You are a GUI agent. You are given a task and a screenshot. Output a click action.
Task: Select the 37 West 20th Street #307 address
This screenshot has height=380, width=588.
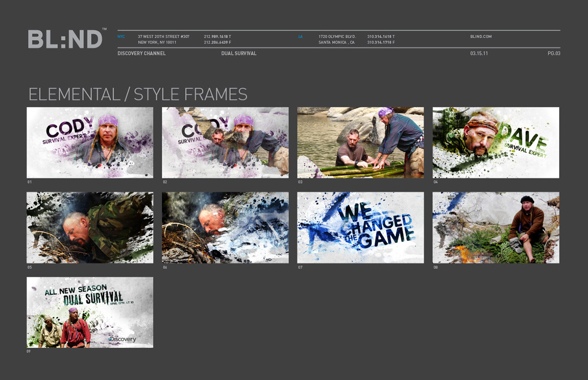point(163,37)
